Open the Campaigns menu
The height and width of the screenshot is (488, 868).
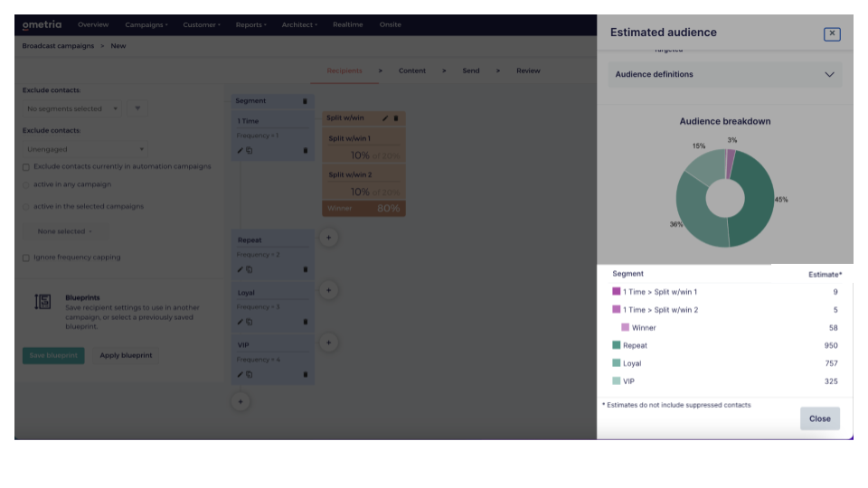[146, 25]
